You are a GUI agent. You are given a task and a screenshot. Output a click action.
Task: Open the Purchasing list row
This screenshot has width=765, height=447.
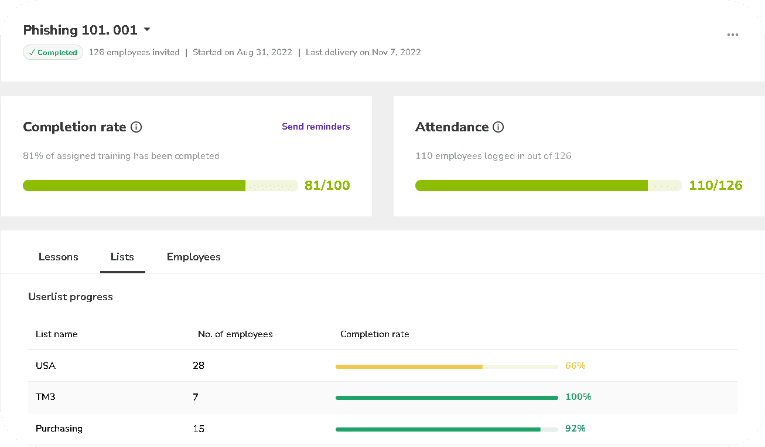click(58, 428)
